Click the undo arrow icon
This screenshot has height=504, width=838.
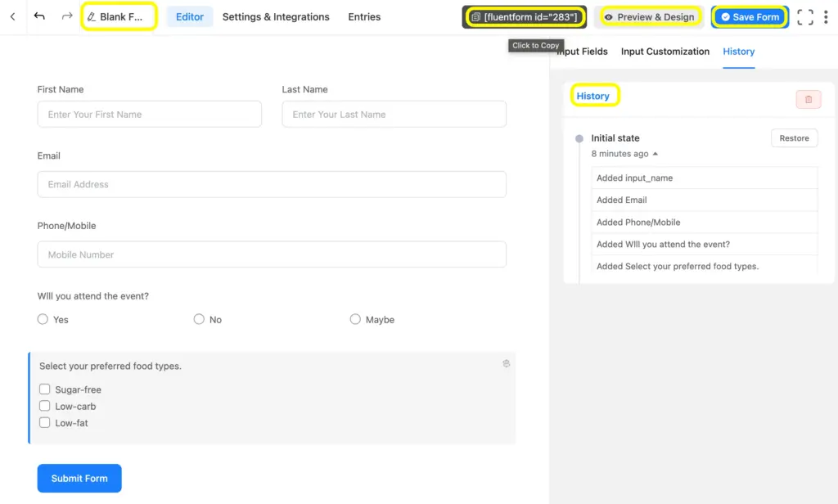(x=39, y=16)
